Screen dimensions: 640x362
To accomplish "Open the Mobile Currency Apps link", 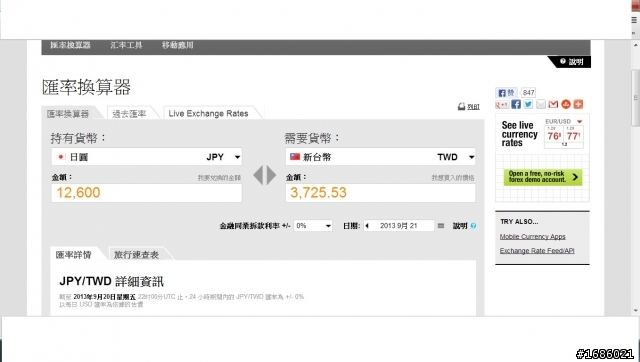I will (x=533, y=237).
